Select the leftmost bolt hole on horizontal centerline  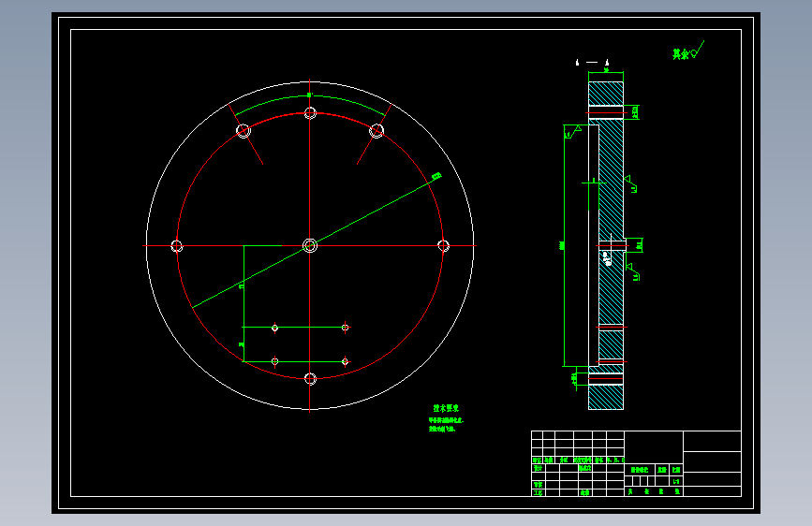177,246
